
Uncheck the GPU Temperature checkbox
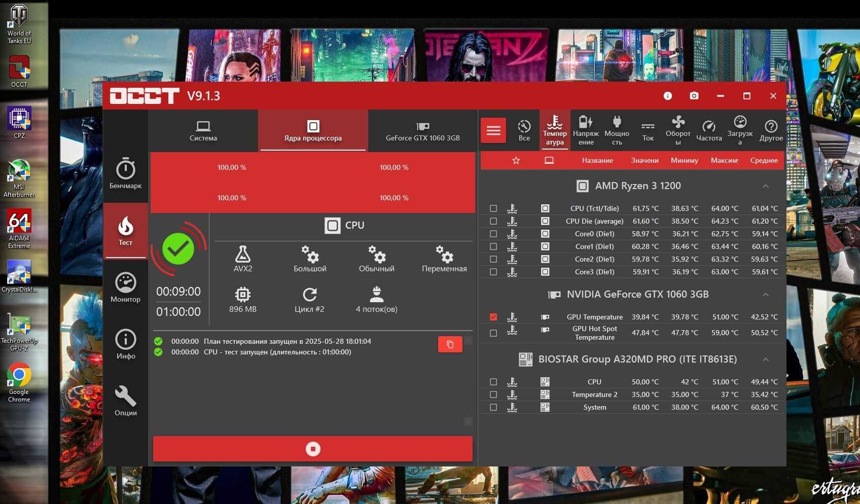click(493, 317)
